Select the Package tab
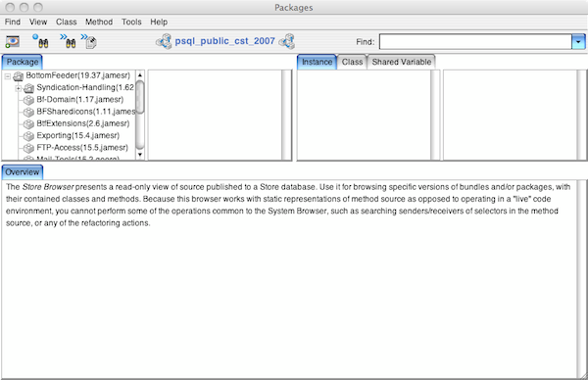Screen dimensions: 588x380 pos(23,62)
